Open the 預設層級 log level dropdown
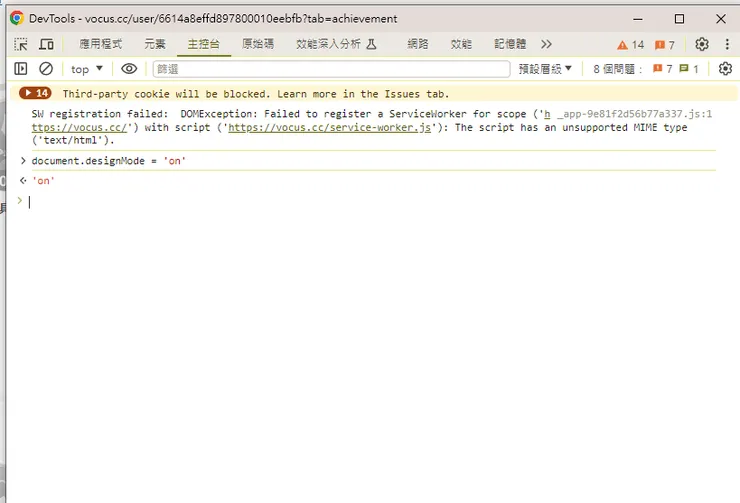The width and height of the screenshot is (740, 503). pos(545,69)
